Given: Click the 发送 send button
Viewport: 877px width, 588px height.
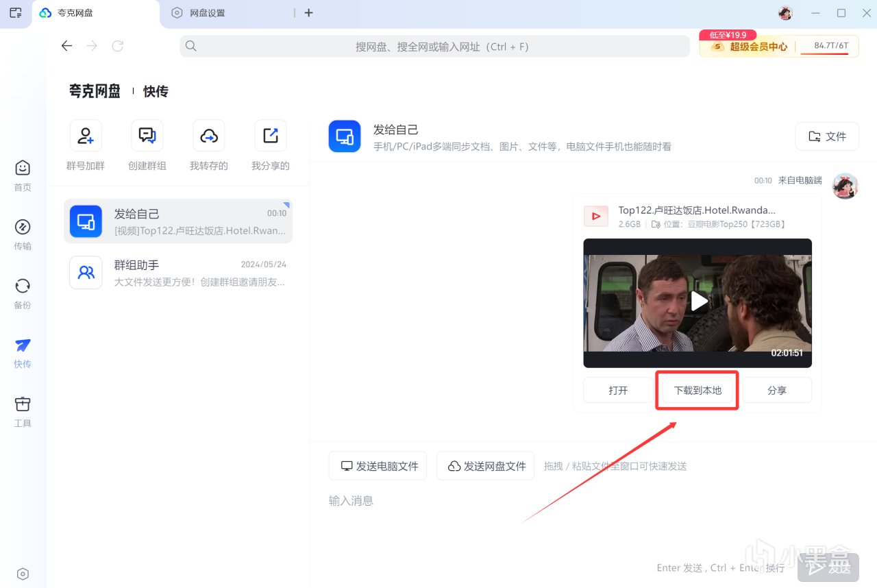Looking at the screenshot, I should 828,567.
